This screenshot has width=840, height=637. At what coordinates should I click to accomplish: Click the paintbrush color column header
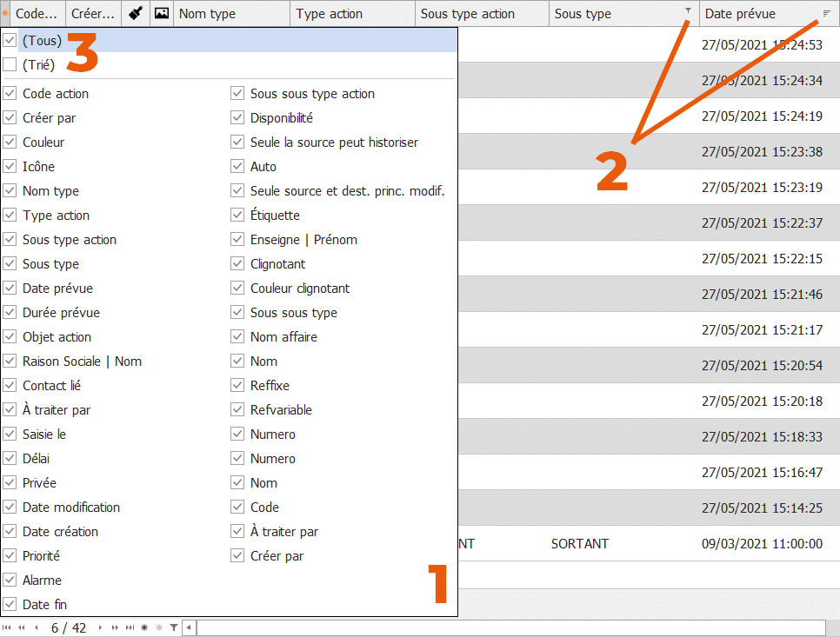click(135, 13)
